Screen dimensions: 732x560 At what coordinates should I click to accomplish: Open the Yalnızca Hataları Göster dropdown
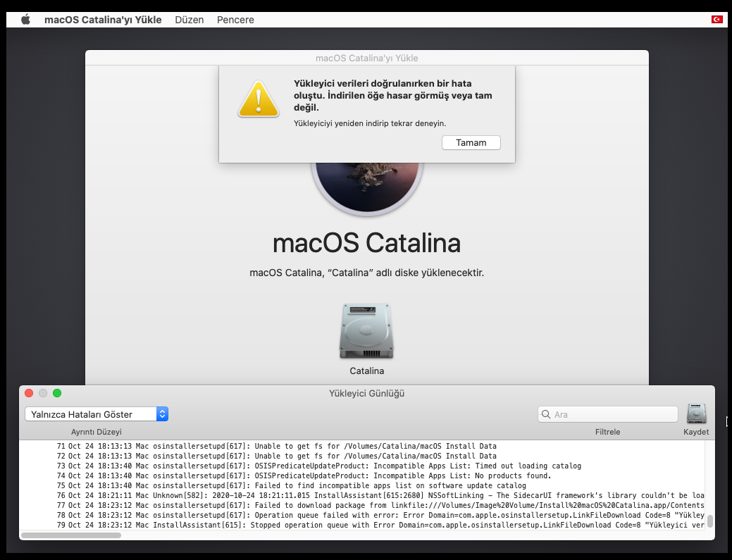point(97,414)
